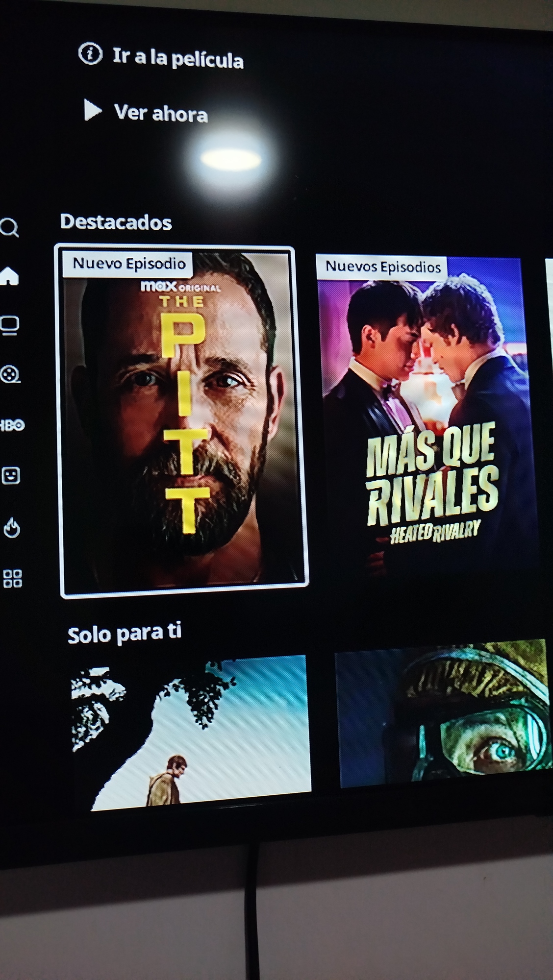
Task: Open Movies via film reel icon
Action: [x=10, y=375]
